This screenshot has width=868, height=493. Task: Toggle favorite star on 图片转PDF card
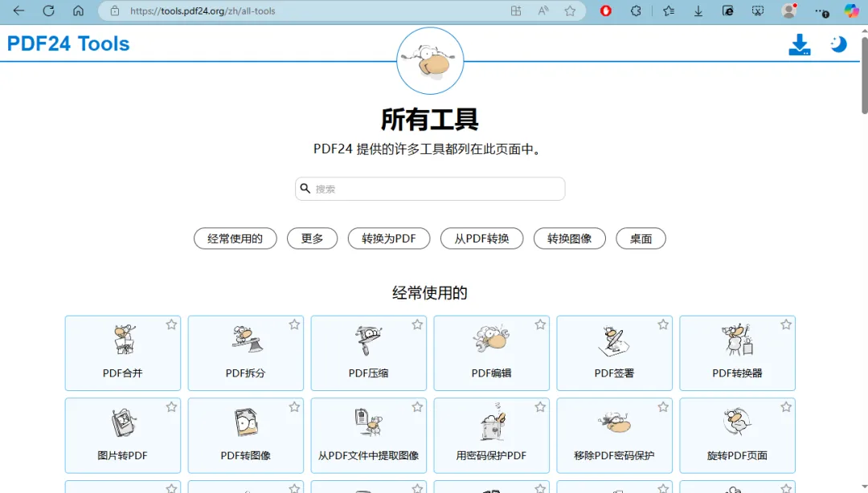pyautogui.click(x=172, y=407)
